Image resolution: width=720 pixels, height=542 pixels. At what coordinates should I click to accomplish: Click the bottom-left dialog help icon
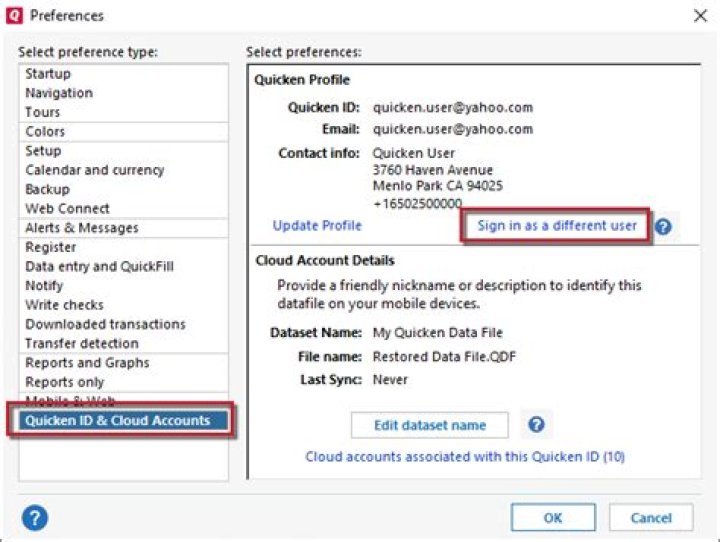pos(34,518)
